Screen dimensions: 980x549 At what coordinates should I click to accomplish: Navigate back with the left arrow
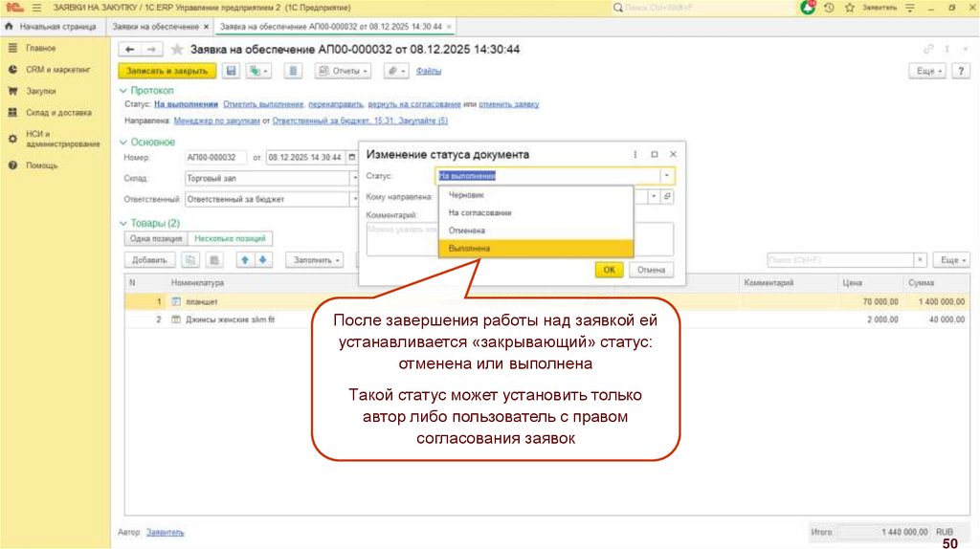[129, 50]
